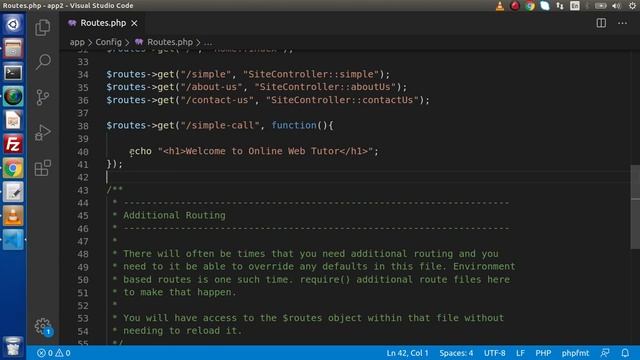Click the phpfmt status bar item

pos(575,353)
